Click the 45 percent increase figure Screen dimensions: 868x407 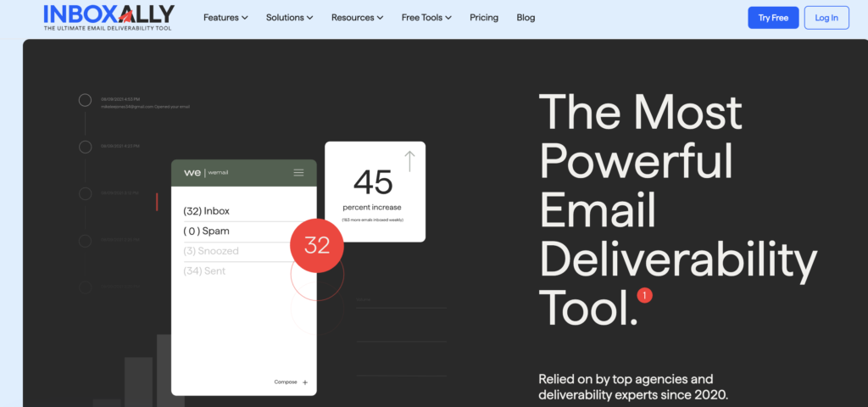(x=373, y=181)
